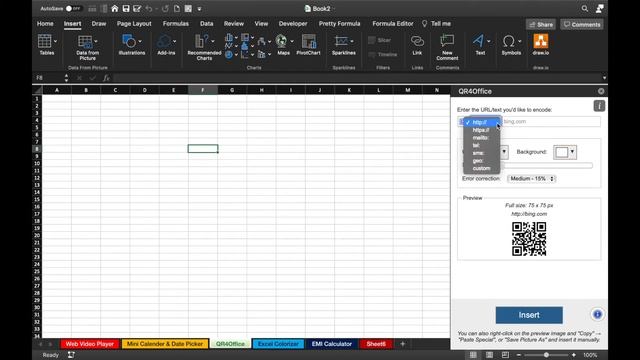Click the round blue info icon
The image size is (640, 360).
click(597, 314)
